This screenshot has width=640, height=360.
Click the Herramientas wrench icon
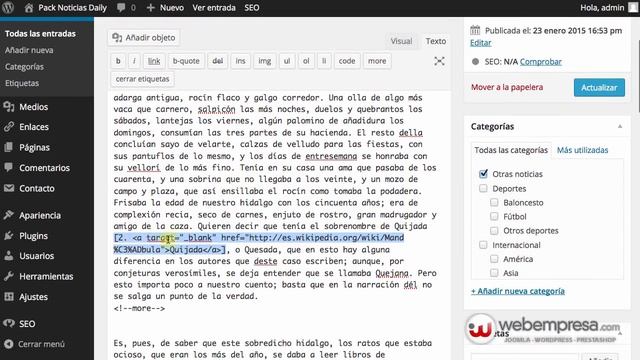coord(9,276)
